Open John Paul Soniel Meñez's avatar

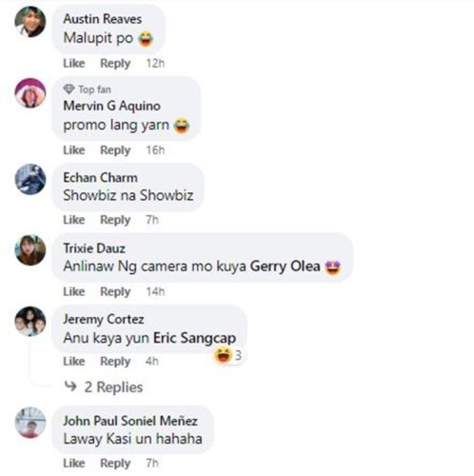[30, 423]
